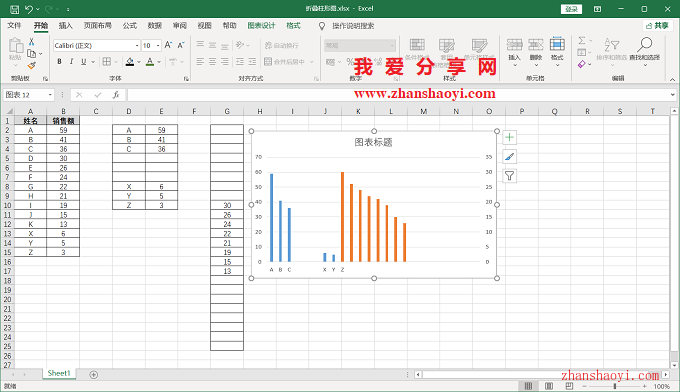This screenshot has width=680, height=392.
Task: Click the Find and Select magnifier icon
Action: [644, 44]
